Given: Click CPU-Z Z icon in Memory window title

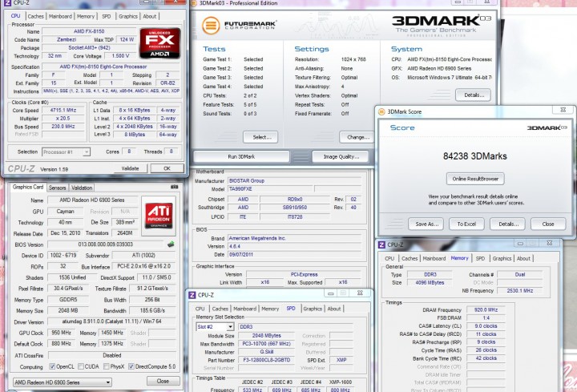Looking at the screenshot, I should pos(381,244).
